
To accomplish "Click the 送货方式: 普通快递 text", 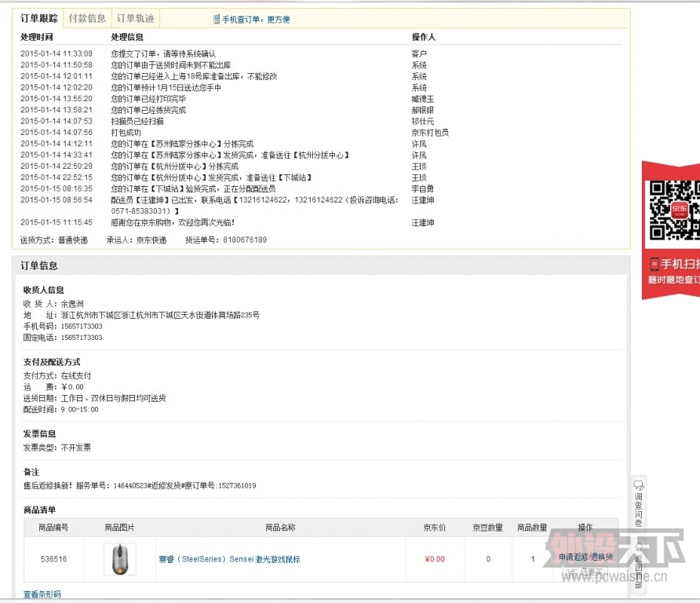I will click(54, 239).
